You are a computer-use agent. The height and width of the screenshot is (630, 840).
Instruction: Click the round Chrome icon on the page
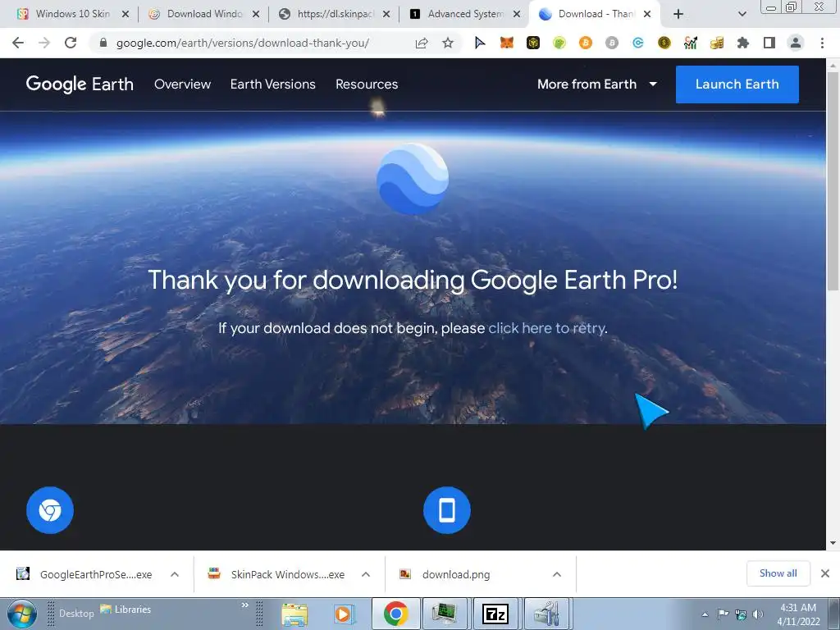(x=50, y=510)
